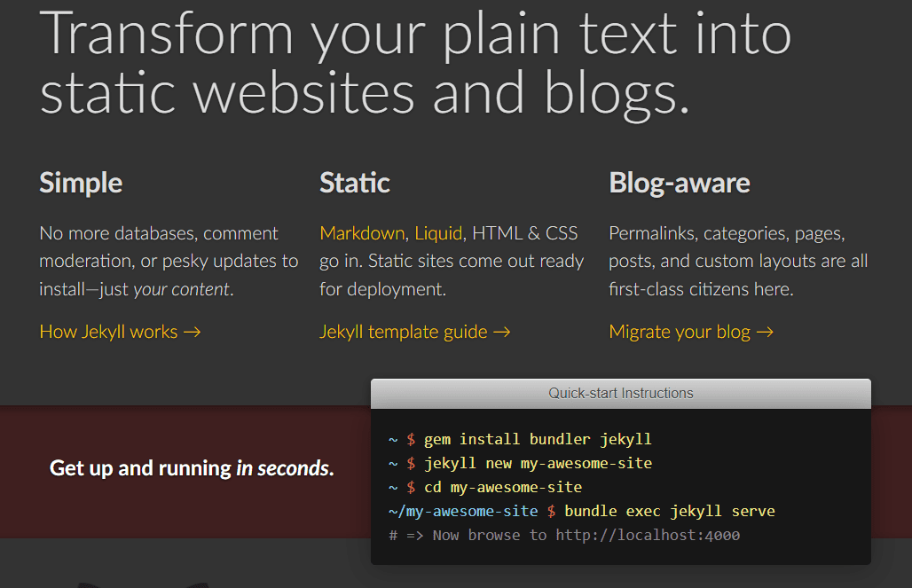
Task: Click the 'Get up and running in seconds' text
Action: (x=192, y=468)
